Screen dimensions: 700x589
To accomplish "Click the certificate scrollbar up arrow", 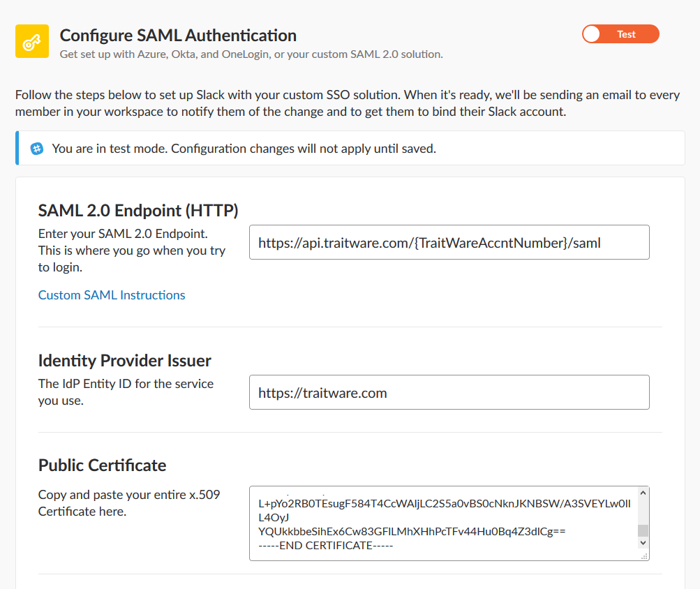I will point(643,493).
